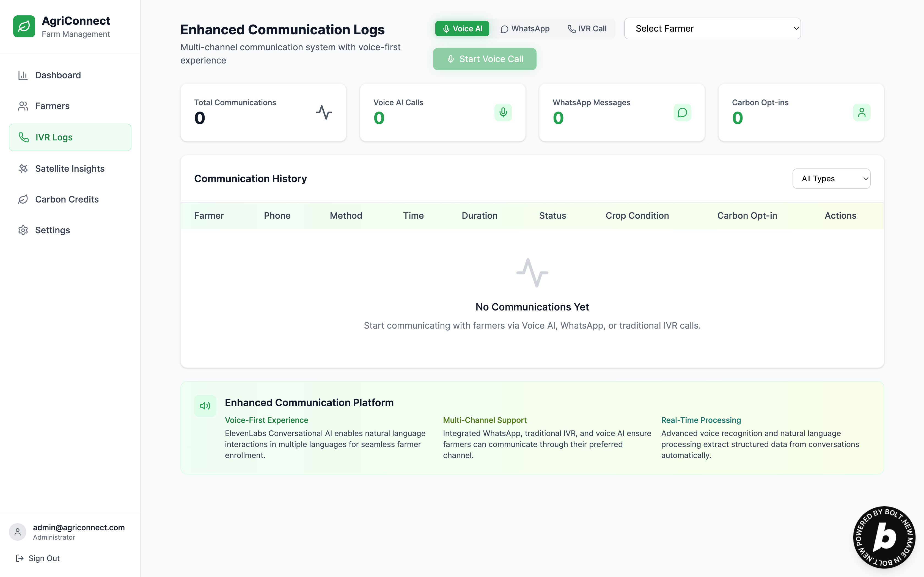
Task: Click the large pulse icon above No Communications Yet
Action: click(x=532, y=273)
